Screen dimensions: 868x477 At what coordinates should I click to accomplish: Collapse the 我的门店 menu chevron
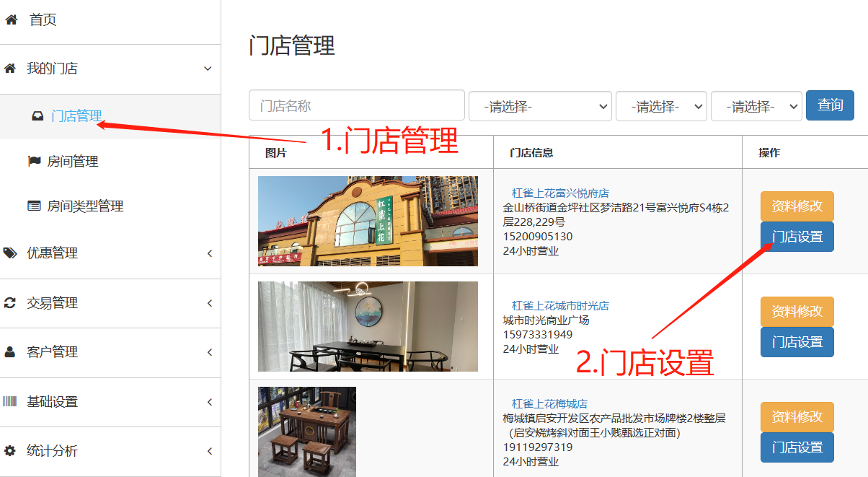(x=208, y=69)
